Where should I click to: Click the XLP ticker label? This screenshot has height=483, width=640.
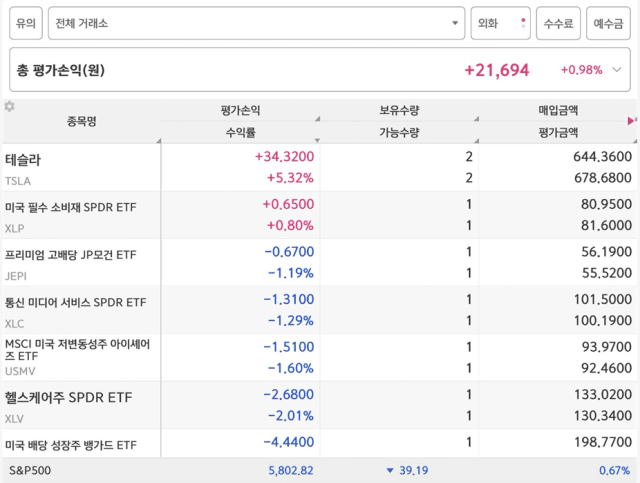[x=14, y=228]
